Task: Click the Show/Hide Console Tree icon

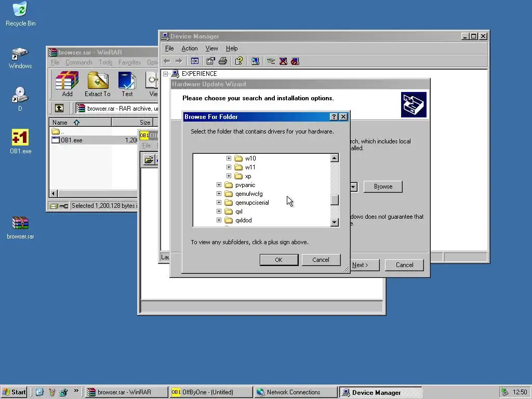Action: tap(195, 61)
